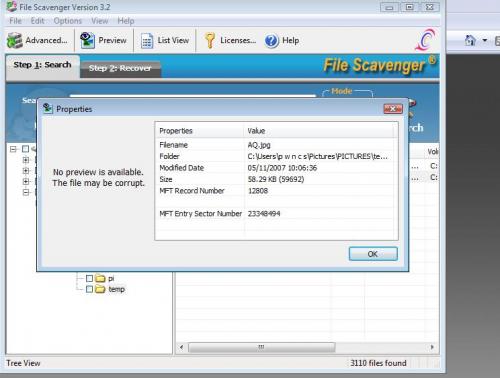Expand the third child tree node
This screenshot has height=378, width=500.
26,181
